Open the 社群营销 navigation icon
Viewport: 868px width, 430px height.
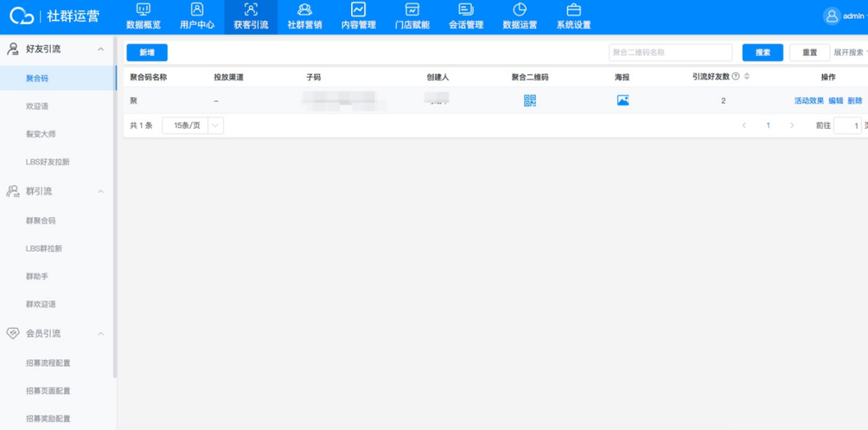[x=305, y=10]
